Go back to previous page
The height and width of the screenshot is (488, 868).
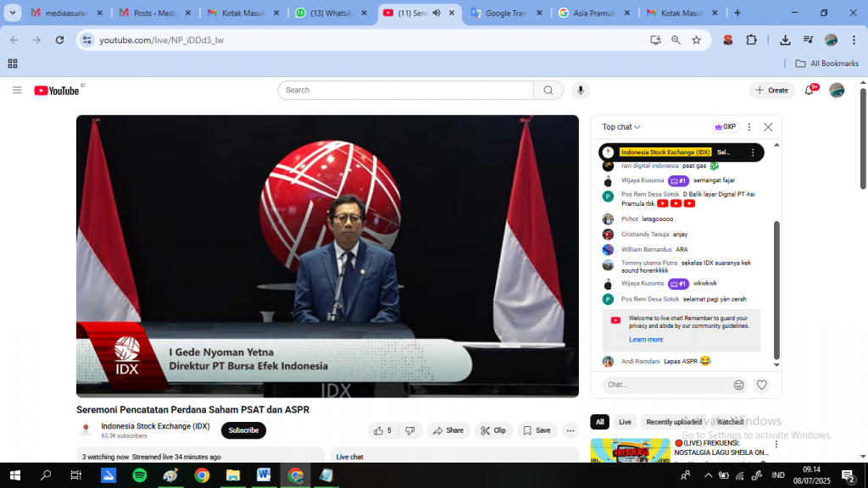[14, 40]
